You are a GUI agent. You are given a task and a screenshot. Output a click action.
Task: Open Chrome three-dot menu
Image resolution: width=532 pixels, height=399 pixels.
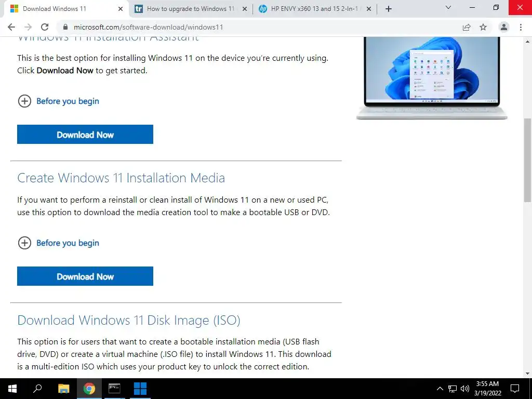click(521, 27)
